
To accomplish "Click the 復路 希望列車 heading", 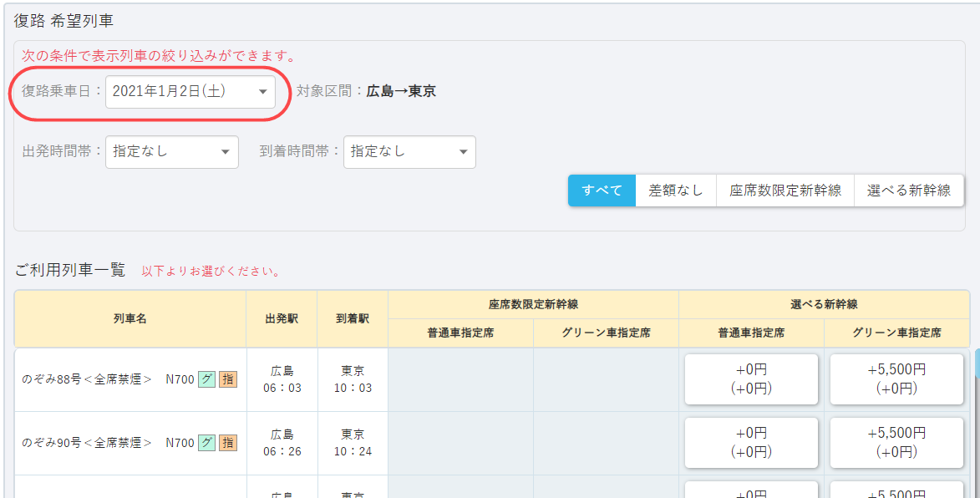I will pyautogui.click(x=63, y=21).
